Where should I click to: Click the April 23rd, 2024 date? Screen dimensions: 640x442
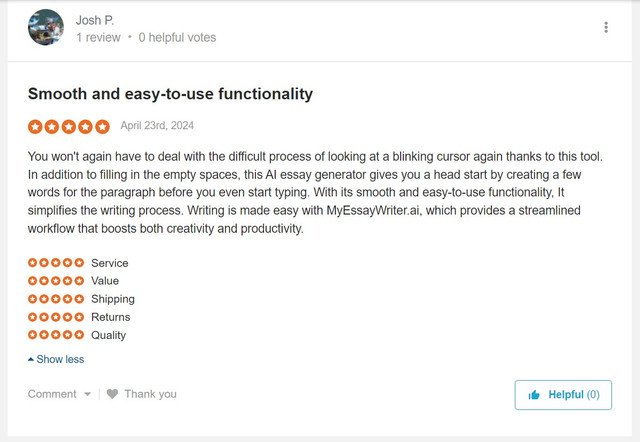(x=157, y=125)
